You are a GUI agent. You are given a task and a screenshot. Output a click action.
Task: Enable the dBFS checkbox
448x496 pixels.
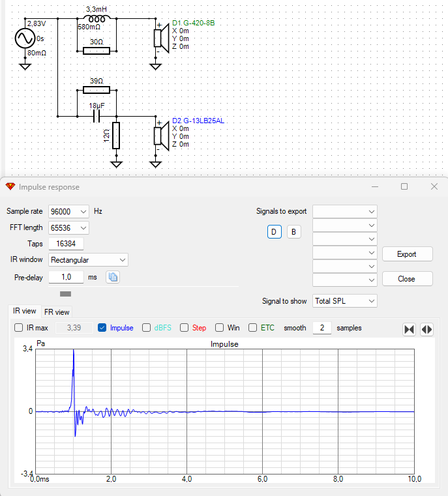pyautogui.click(x=146, y=328)
